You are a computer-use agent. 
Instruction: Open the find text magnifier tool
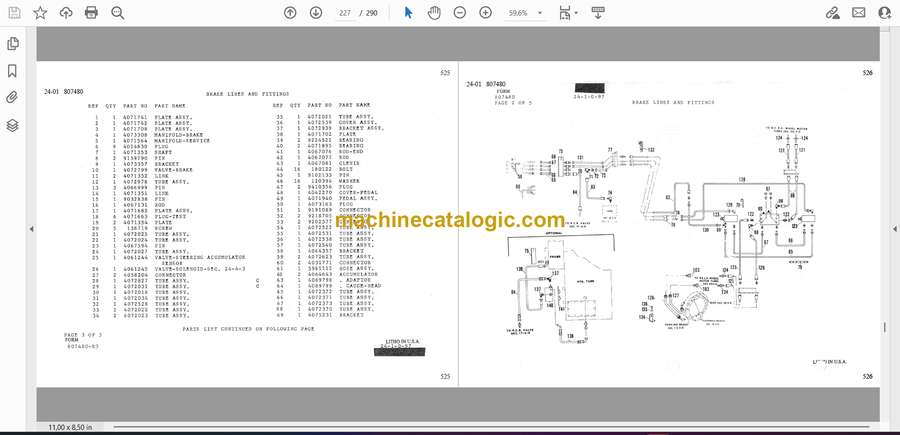pos(118,13)
